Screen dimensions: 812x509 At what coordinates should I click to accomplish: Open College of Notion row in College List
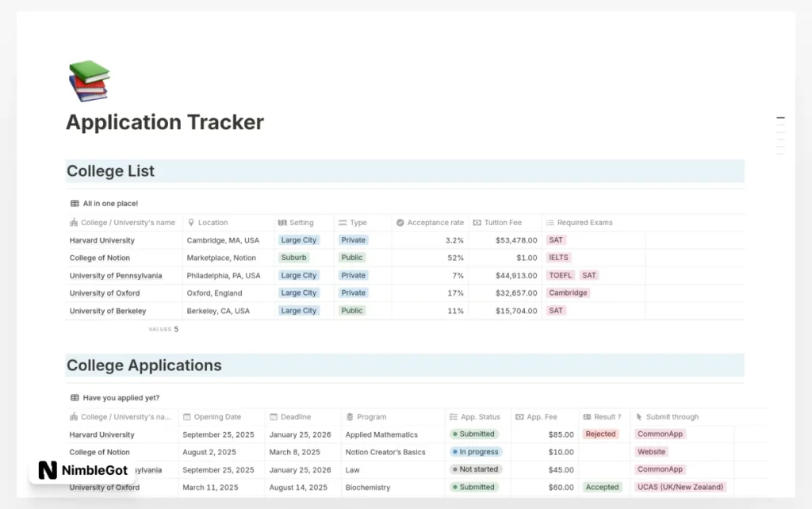point(99,258)
